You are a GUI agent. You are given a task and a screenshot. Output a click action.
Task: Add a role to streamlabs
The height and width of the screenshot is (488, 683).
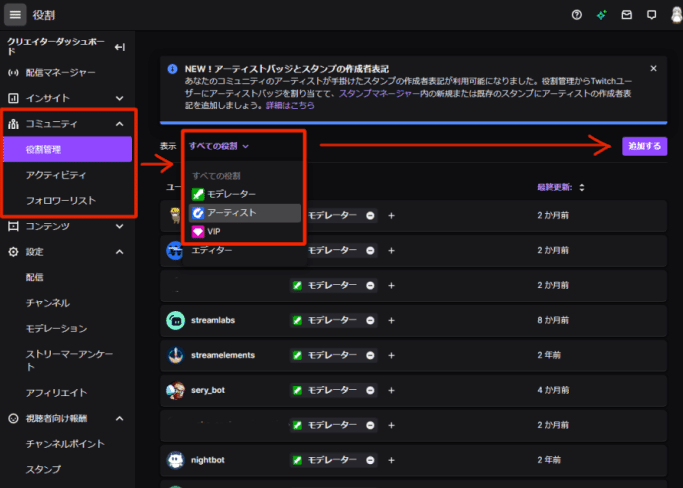391,320
